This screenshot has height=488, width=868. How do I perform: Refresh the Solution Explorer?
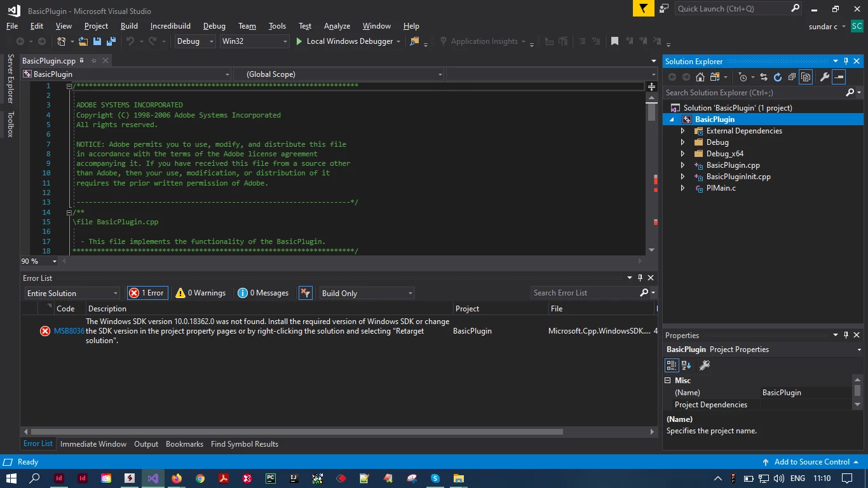(x=778, y=77)
